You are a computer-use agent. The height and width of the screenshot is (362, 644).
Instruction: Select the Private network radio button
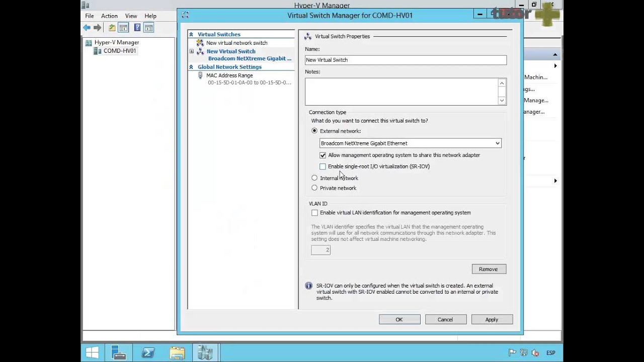tap(314, 188)
